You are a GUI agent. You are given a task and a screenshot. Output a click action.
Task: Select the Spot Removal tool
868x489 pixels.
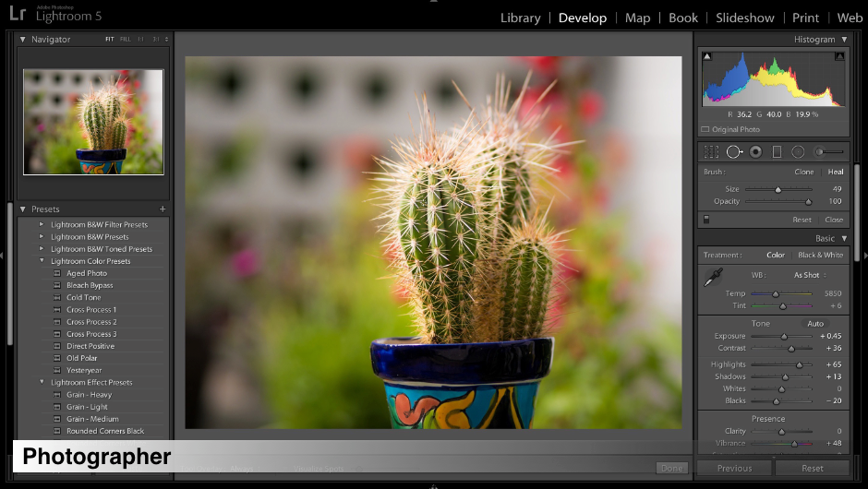734,151
